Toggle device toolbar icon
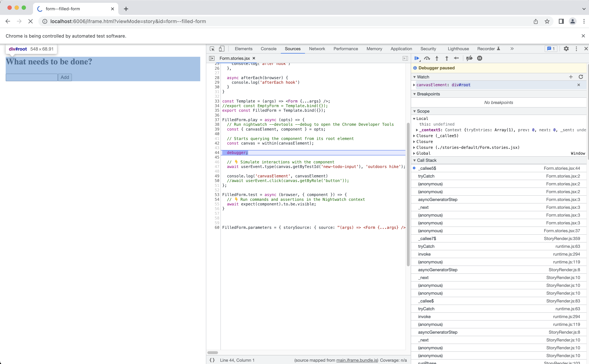 [x=222, y=49]
